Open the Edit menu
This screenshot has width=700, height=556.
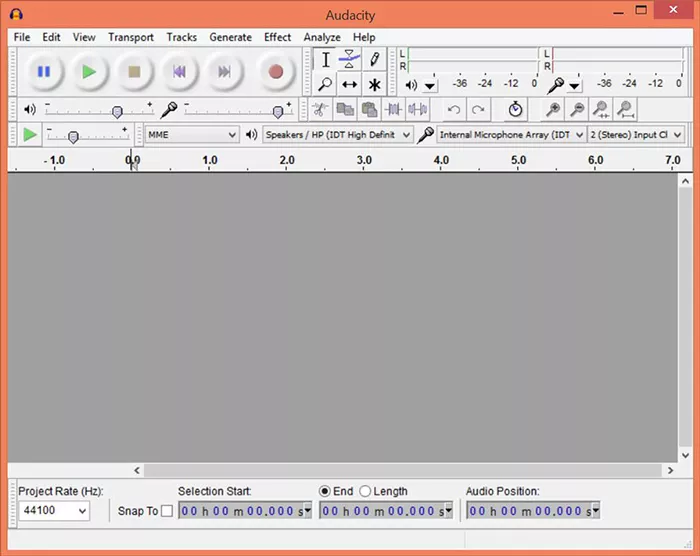51,37
